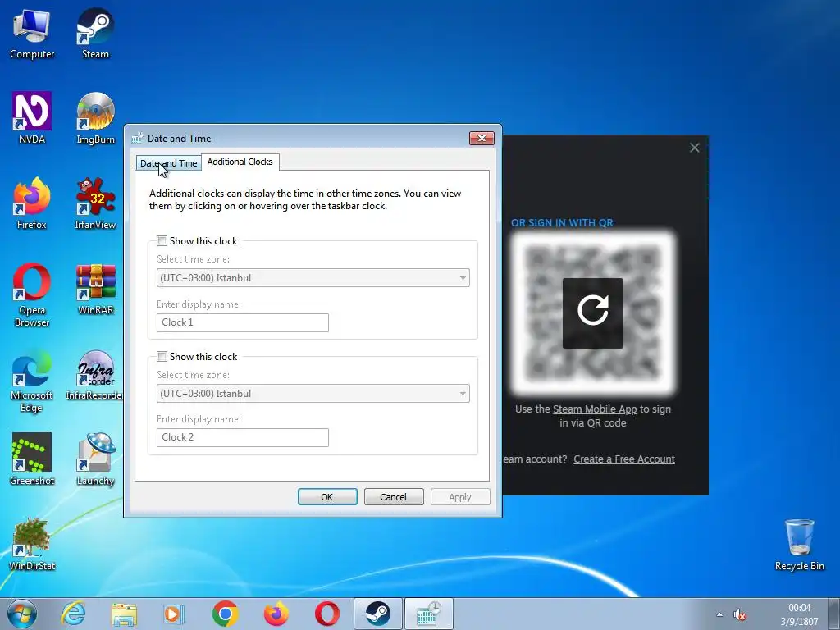Click the Apply button

[460, 497]
